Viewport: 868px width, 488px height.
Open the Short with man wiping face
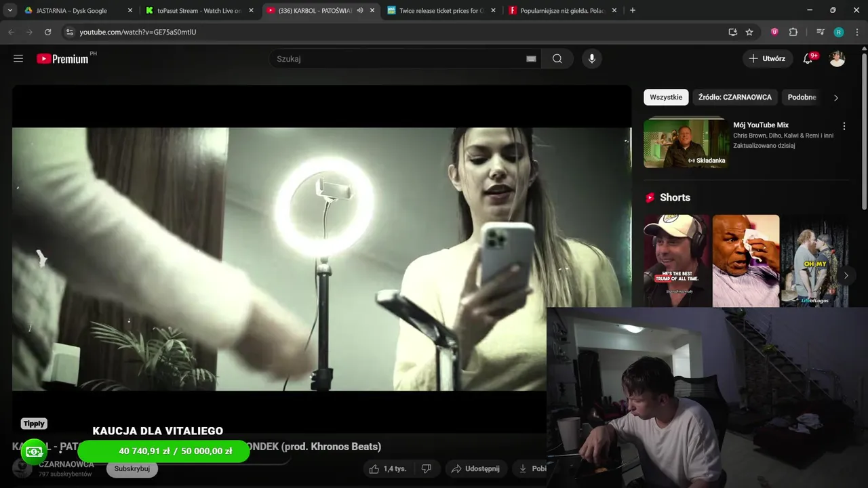[746, 261]
